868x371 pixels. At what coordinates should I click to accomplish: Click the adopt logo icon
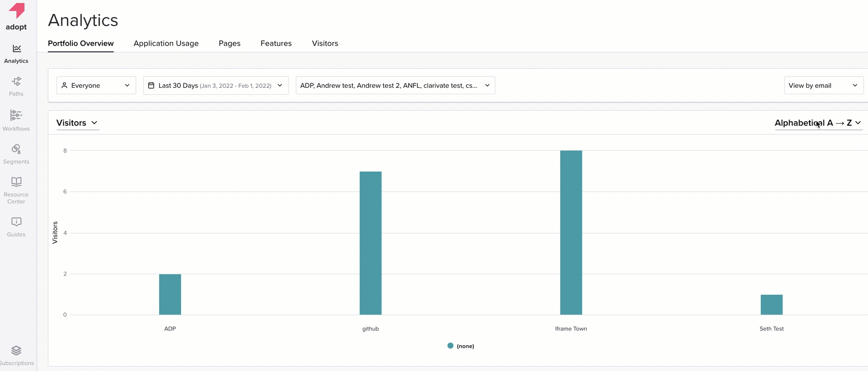point(17,10)
